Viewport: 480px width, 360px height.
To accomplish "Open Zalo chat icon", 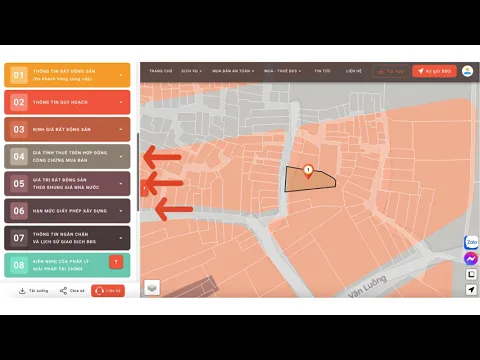I will 471,242.
